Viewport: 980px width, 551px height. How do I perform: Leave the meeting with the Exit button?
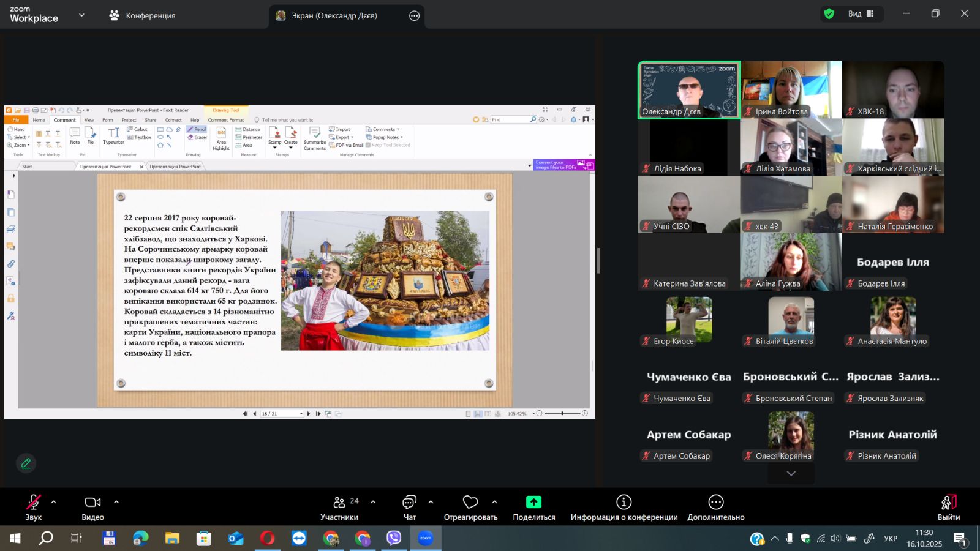948,508
